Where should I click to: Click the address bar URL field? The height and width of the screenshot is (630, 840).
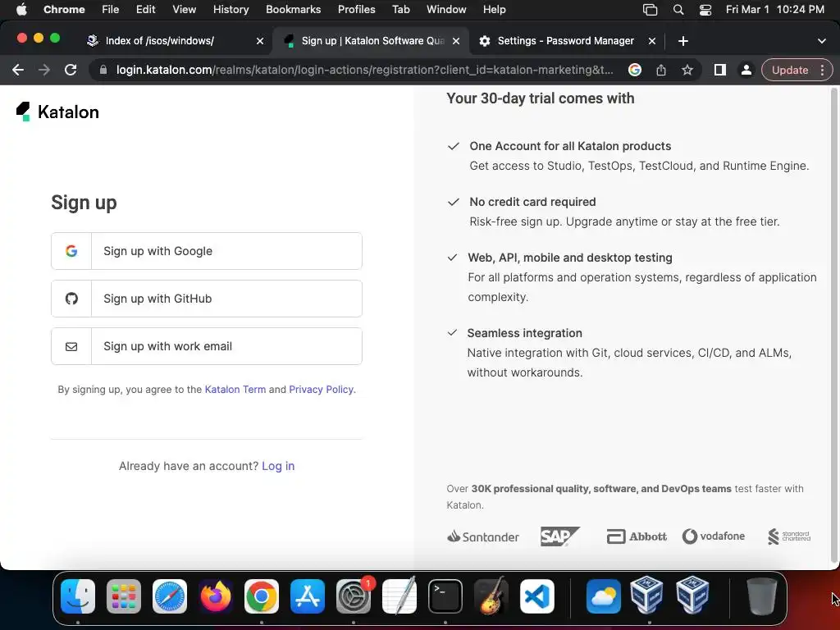[x=364, y=71]
